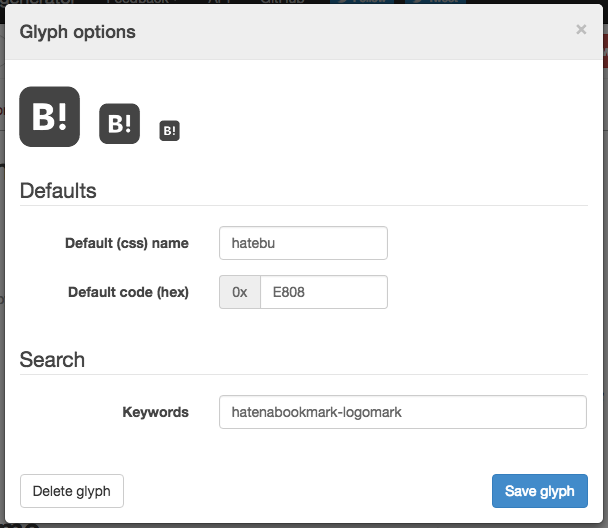
Task: Click the Keywords label text
Action: [x=155, y=412]
